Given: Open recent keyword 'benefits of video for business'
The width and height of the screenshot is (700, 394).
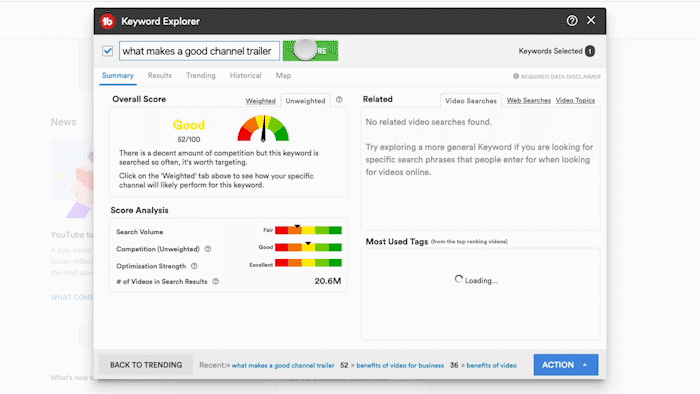Looking at the screenshot, I should (x=400, y=365).
